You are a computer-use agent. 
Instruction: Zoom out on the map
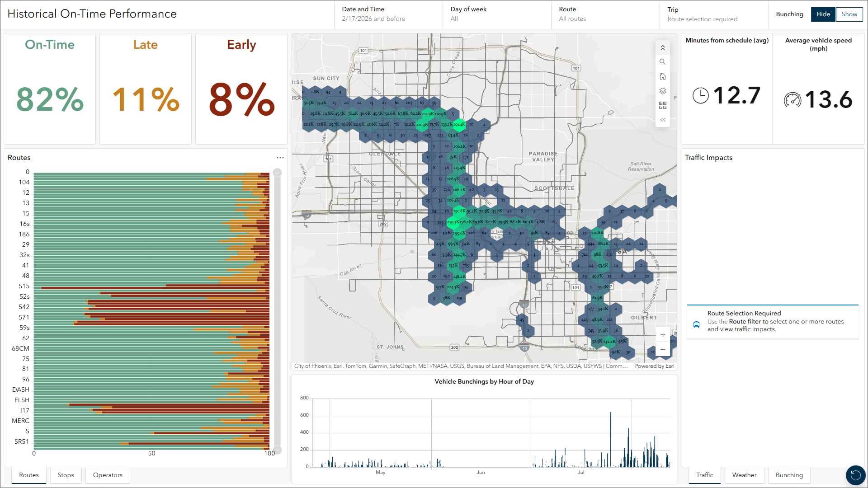click(x=663, y=349)
